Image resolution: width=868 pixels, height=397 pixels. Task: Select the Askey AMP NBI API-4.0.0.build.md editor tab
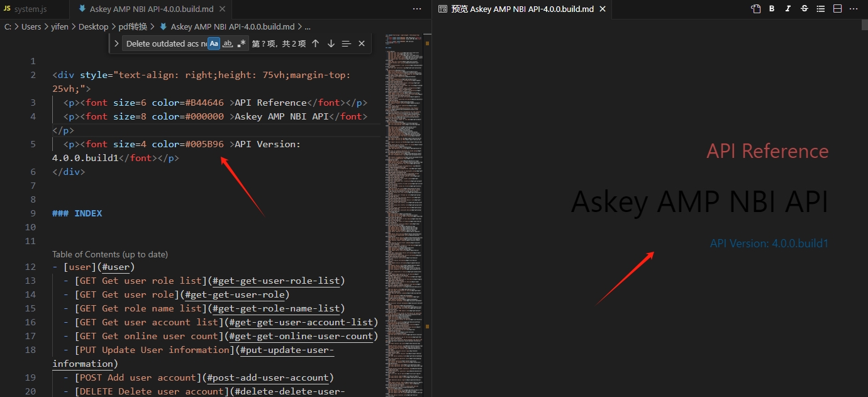[151, 9]
